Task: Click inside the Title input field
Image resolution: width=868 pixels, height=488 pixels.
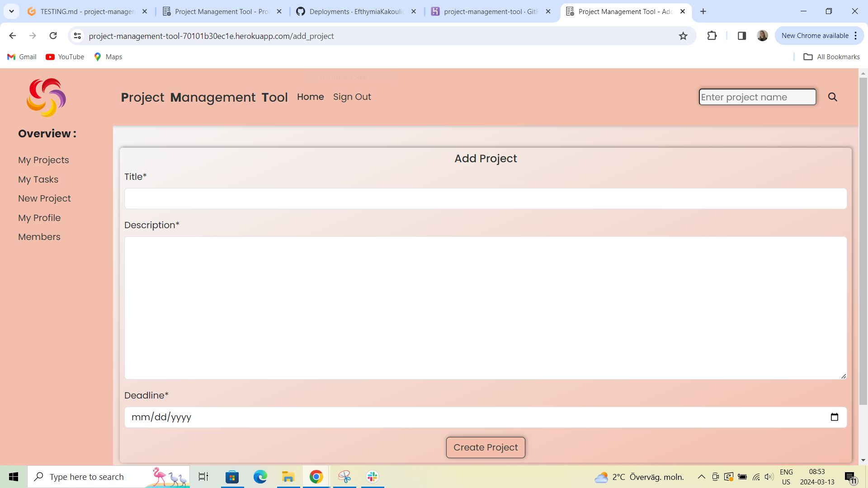Action: point(485,198)
